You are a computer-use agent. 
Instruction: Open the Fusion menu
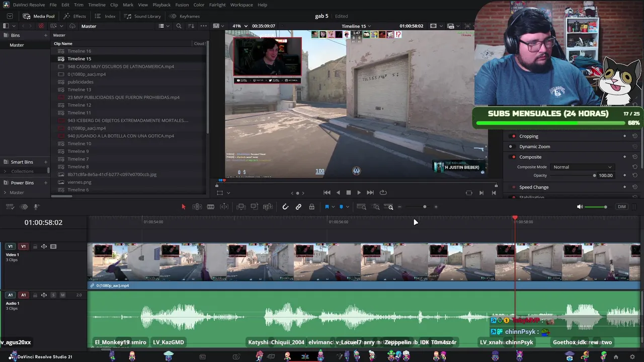(x=182, y=5)
